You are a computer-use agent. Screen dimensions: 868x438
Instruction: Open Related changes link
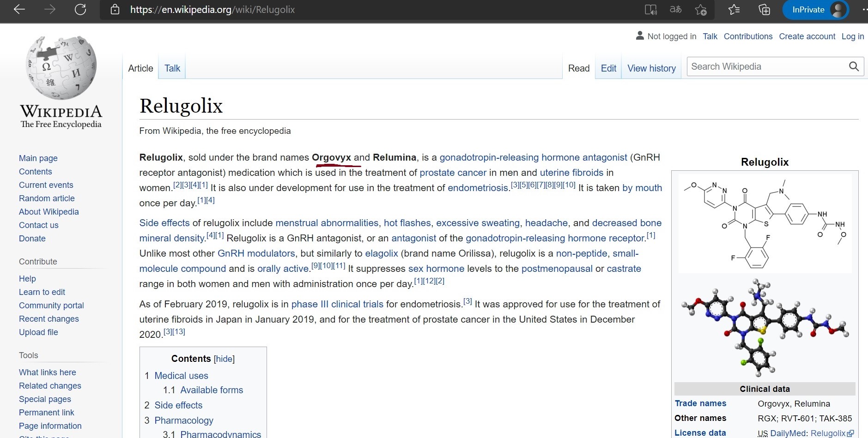[50, 386]
